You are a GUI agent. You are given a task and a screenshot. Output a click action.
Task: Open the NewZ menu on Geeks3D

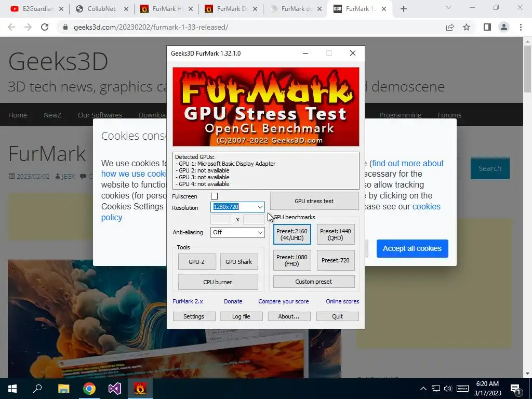(52, 115)
